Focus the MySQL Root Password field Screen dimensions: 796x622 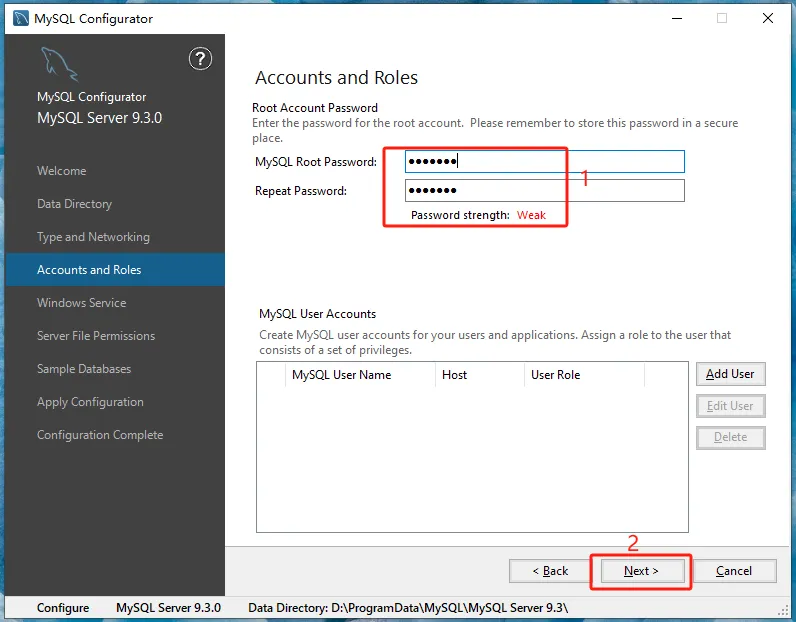pyautogui.click(x=545, y=161)
